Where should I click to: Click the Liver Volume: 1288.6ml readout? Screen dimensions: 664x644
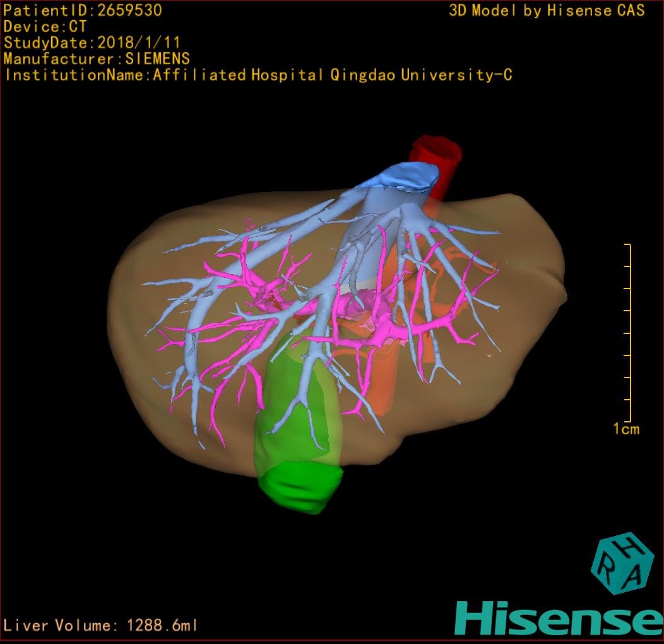[100, 626]
